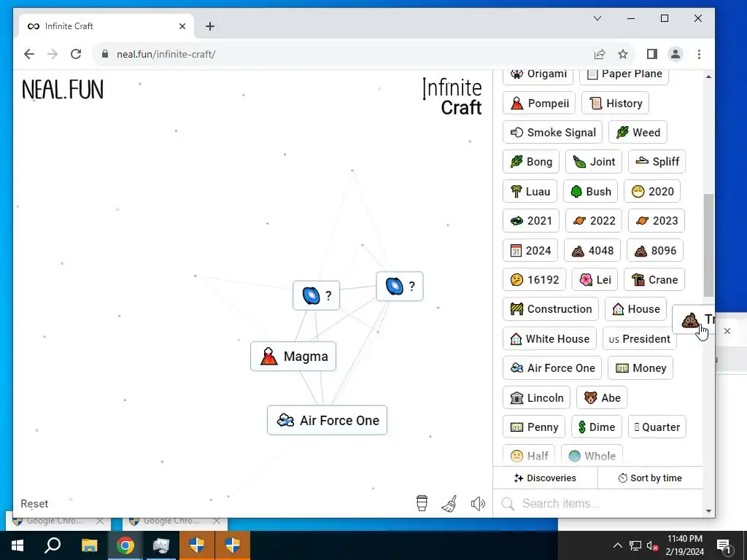Click the address bar URL
The width and height of the screenshot is (747, 560).
[166, 54]
